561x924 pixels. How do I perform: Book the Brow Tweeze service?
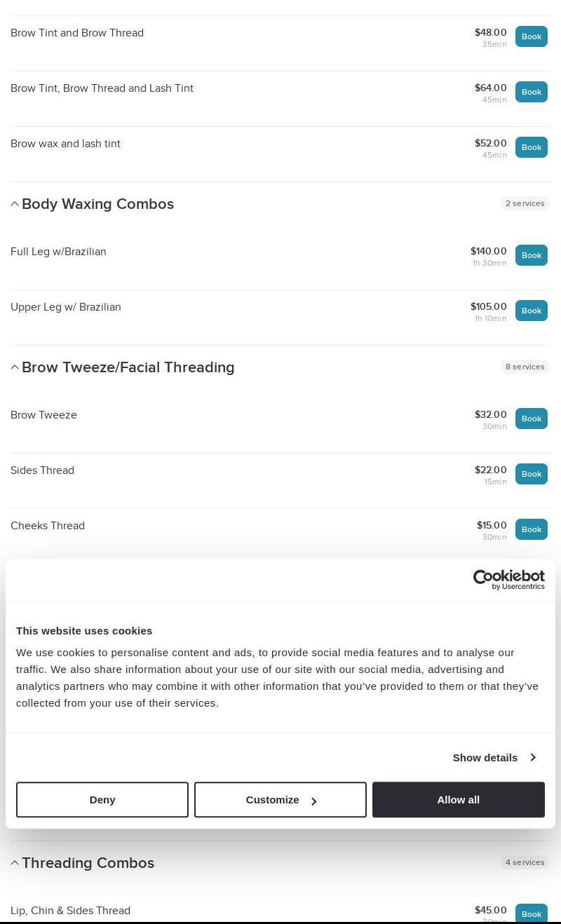coord(531,419)
